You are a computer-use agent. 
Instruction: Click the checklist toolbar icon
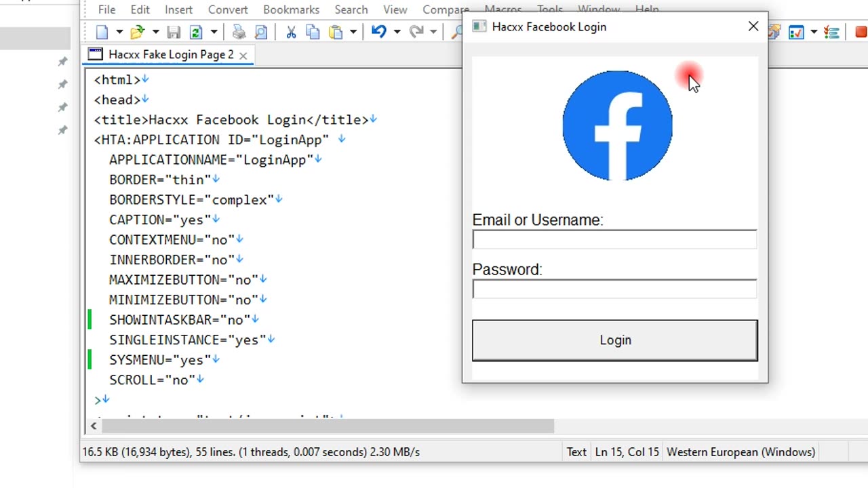tap(832, 32)
